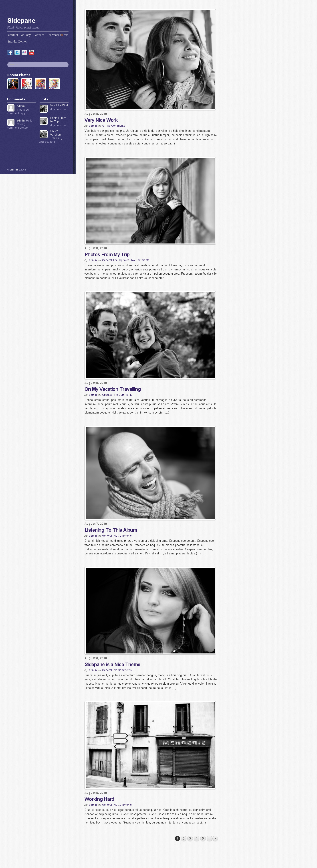Open the Facebook social icon
317x868 pixels.
point(10,52)
